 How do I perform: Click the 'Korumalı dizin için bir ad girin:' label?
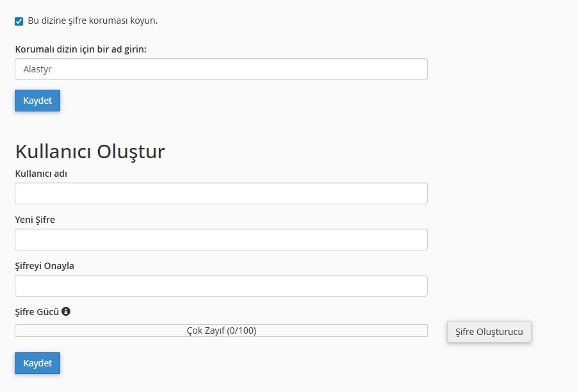click(x=81, y=49)
